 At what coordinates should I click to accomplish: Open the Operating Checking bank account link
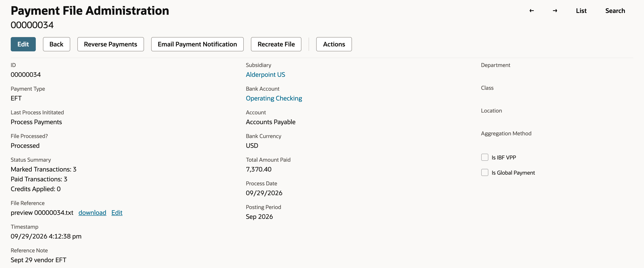274,98
